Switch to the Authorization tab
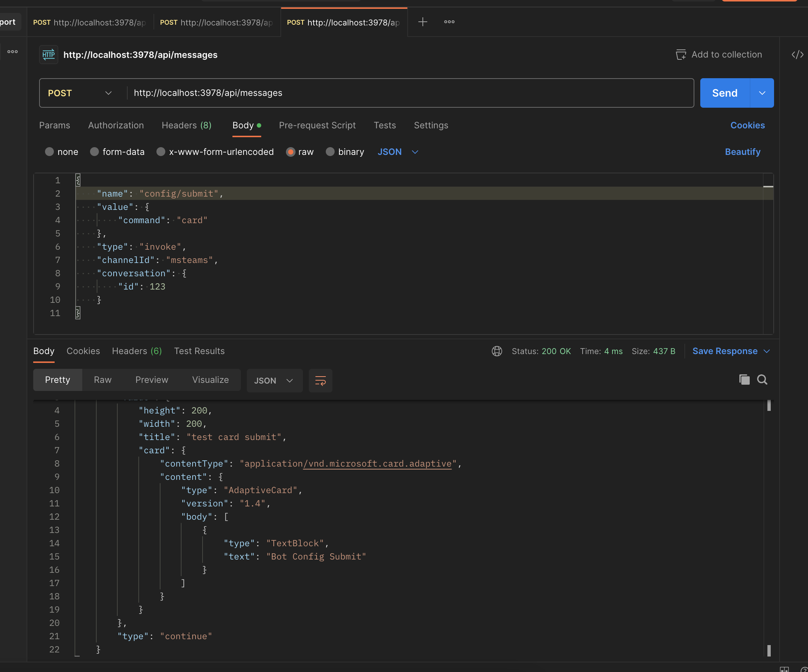 (116, 125)
